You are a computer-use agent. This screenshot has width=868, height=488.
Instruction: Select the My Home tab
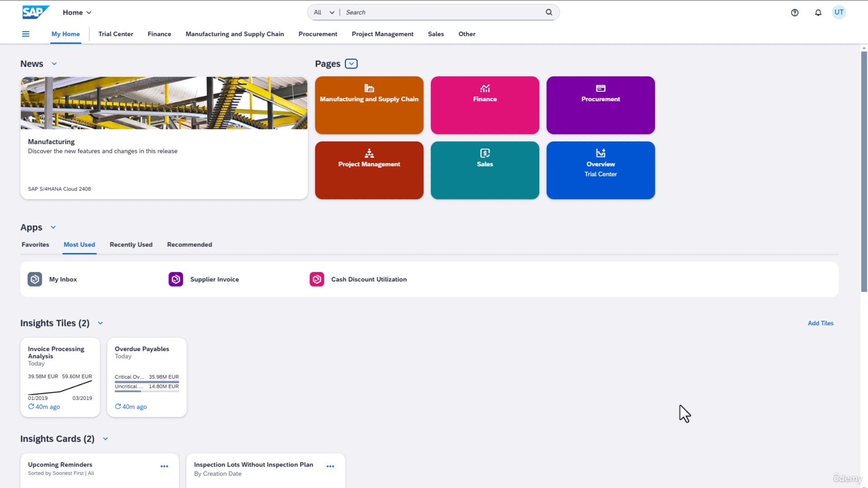coord(66,34)
